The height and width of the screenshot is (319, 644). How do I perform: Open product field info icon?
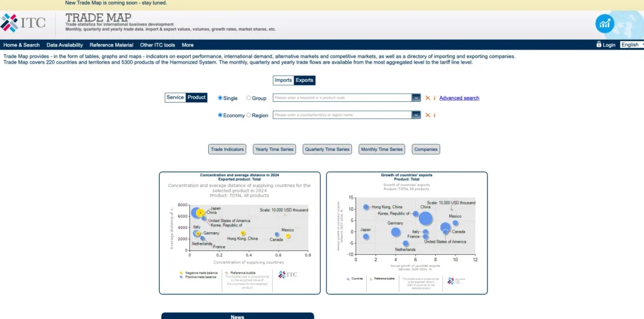(435, 98)
